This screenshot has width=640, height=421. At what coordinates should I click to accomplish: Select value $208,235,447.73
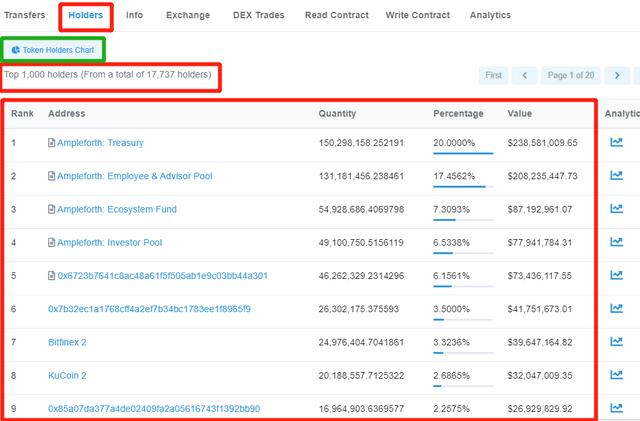(542, 176)
